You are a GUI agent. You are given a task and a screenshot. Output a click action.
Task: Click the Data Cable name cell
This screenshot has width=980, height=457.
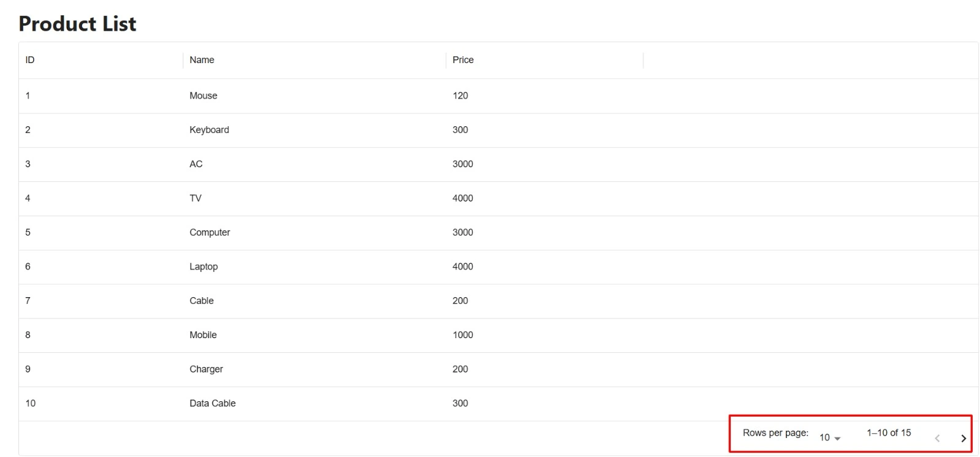point(213,404)
